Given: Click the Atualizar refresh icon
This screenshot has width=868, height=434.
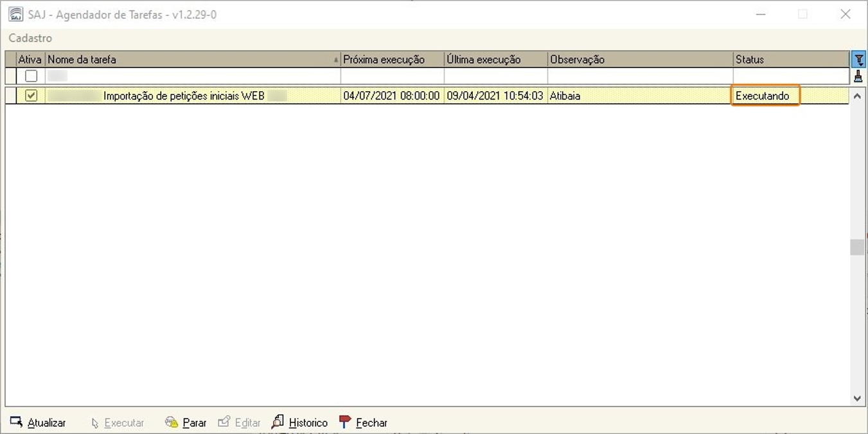Looking at the screenshot, I should point(17,422).
